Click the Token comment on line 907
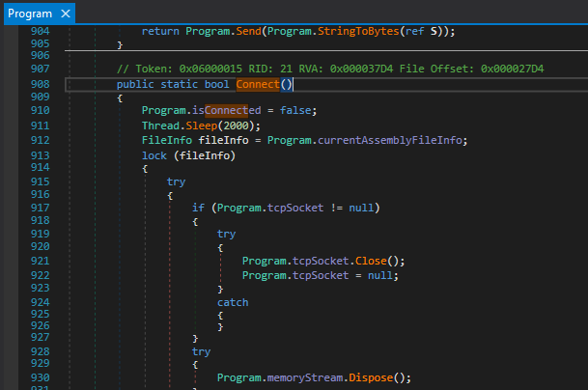Image resolution: width=588 pixels, height=390 pixels. coord(330,69)
